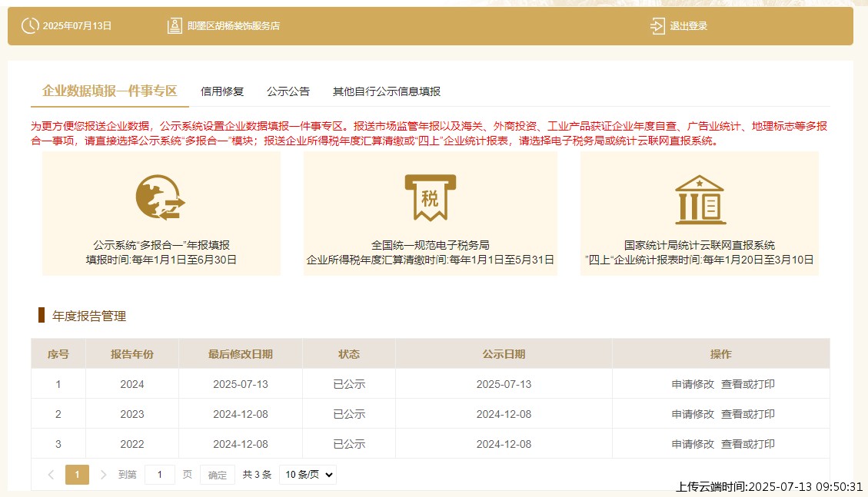Click 申请修改 for the 2022 report
This screenshot has height=497, width=868.
(x=693, y=444)
